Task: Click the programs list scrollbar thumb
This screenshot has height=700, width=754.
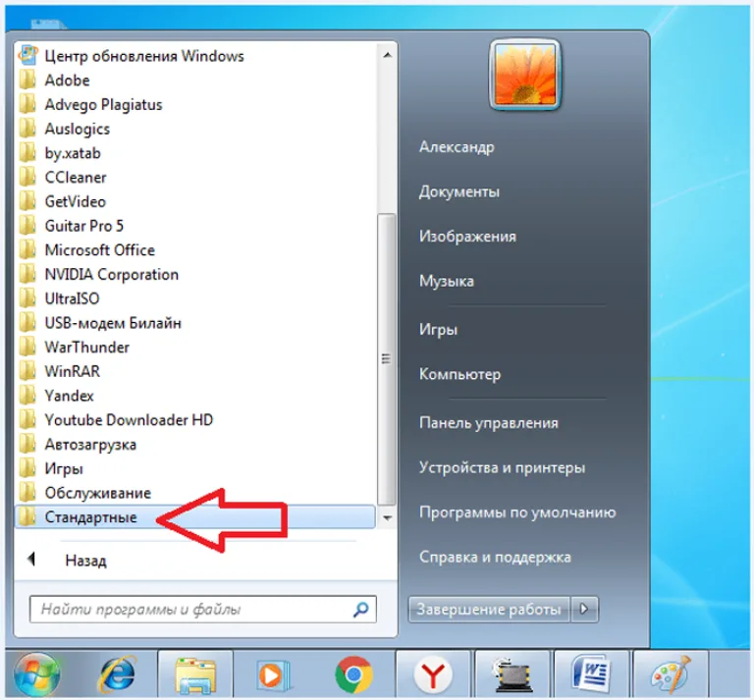Action: (387, 359)
